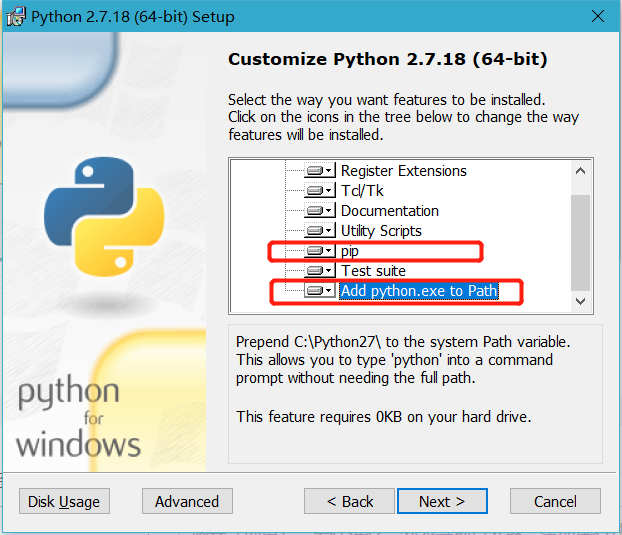Click the installer icon in title bar

coord(16,17)
